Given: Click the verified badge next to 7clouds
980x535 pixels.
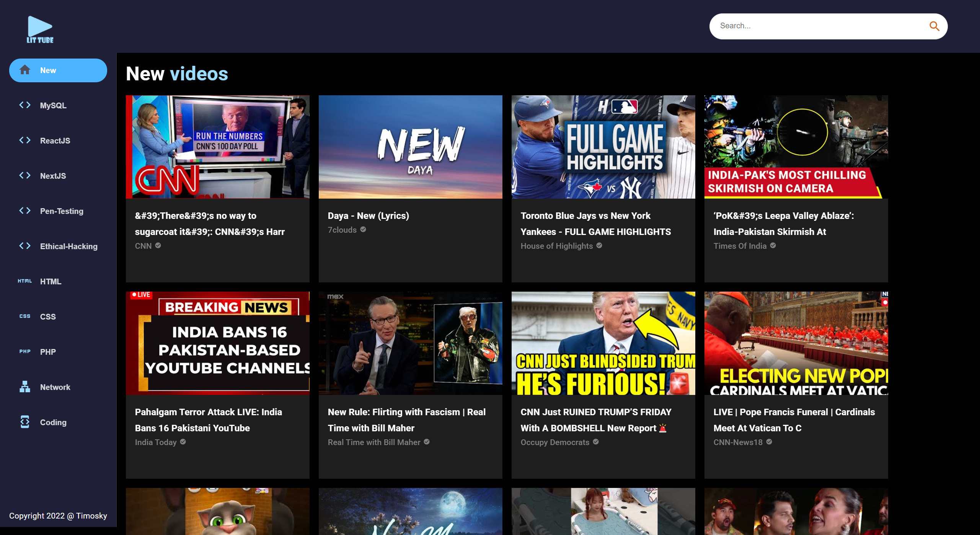Looking at the screenshot, I should pos(363,230).
